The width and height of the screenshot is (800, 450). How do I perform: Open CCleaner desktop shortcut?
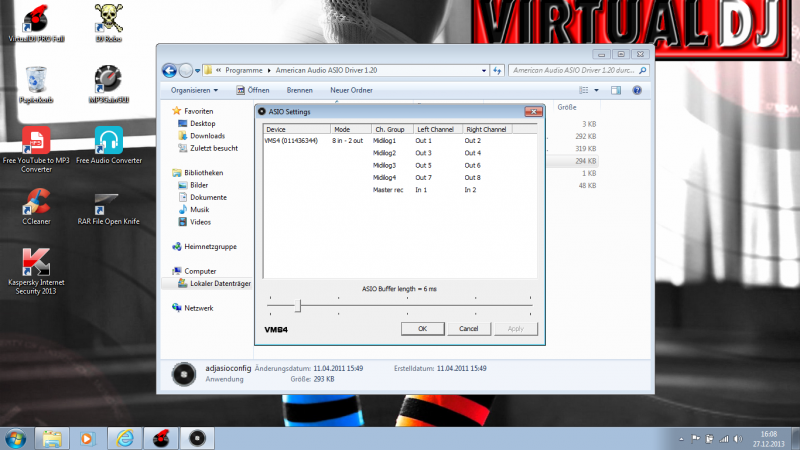36,207
